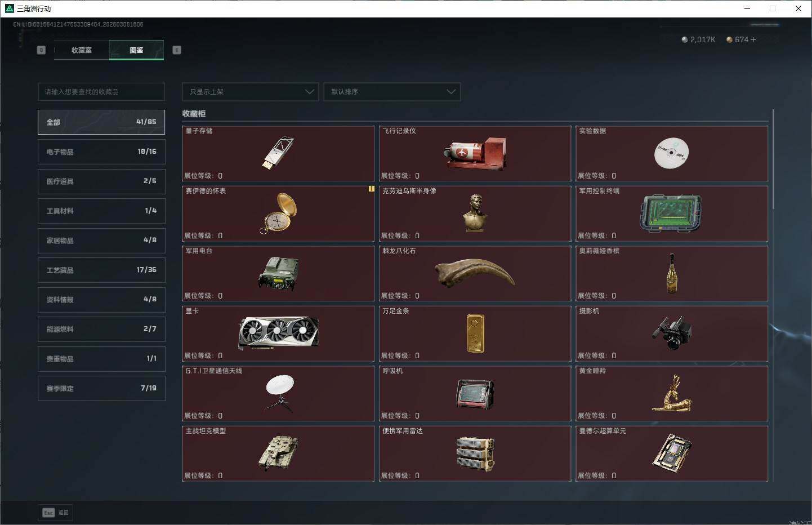Image resolution: width=812 pixels, height=525 pixels.
Task: Click the gold currency icon beside 674
Action: pyautogui.click(x=729, y=39)
